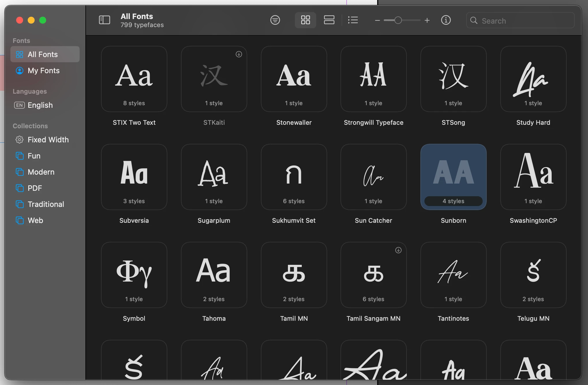The width and height of the screenshot is (588, 385).
Task: Click the preview size slider knob
Action: (x=398, y=20)
